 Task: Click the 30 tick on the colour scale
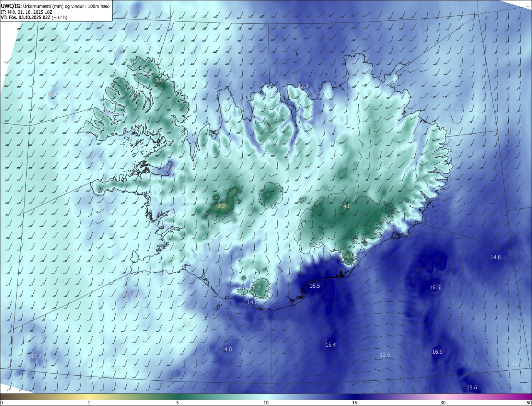pyautogui.click(x=443, y=403)
